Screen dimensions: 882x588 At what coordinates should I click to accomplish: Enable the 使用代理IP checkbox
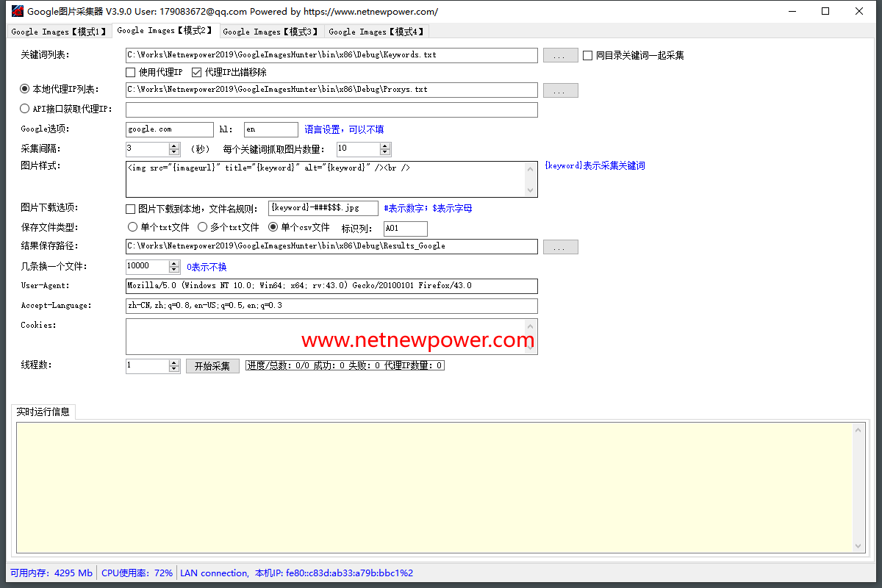pos(131,73)
